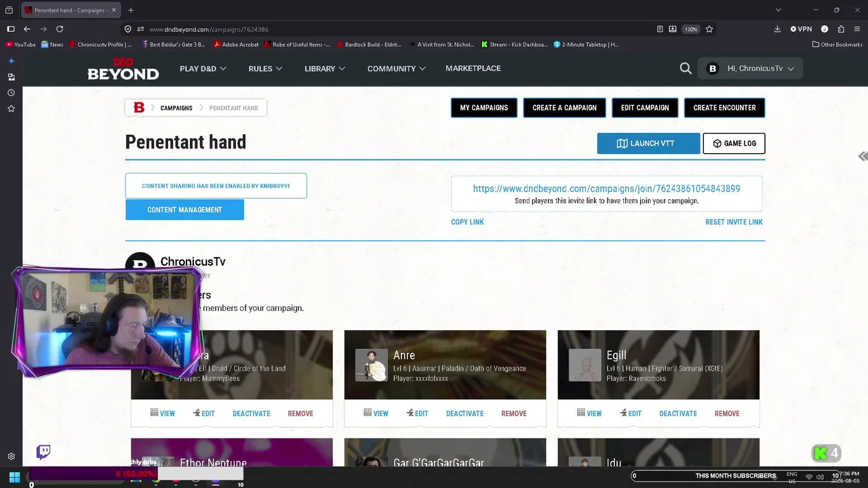Open the GAME LOG
Viewport: 868px width, 488px height.
point(734,144)
